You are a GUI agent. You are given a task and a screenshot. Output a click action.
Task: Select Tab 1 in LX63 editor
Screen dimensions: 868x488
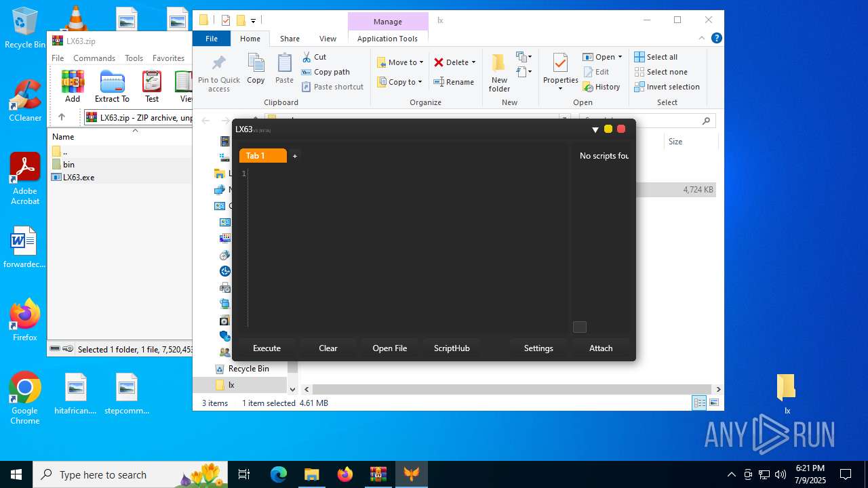(262, 156)
